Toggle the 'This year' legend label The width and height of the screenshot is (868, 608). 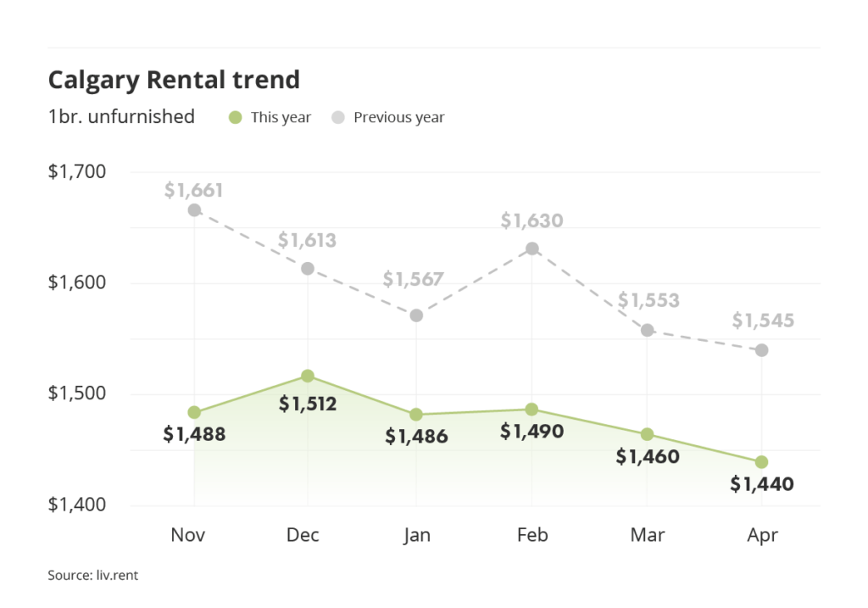[x=281, y=117]
